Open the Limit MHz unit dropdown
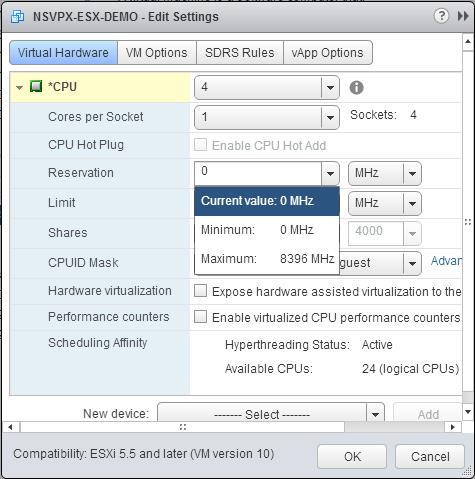This screenshot has height=479, width=475. 385,203
